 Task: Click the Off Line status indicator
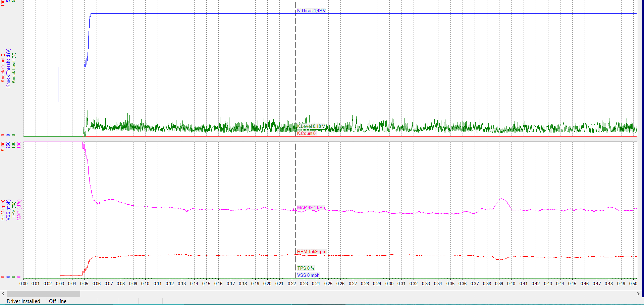(x=58, y=301)
